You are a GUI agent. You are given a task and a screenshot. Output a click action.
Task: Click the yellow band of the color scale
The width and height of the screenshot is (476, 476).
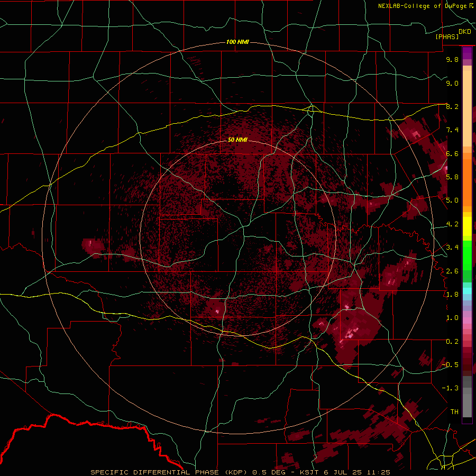click(467, 226)
